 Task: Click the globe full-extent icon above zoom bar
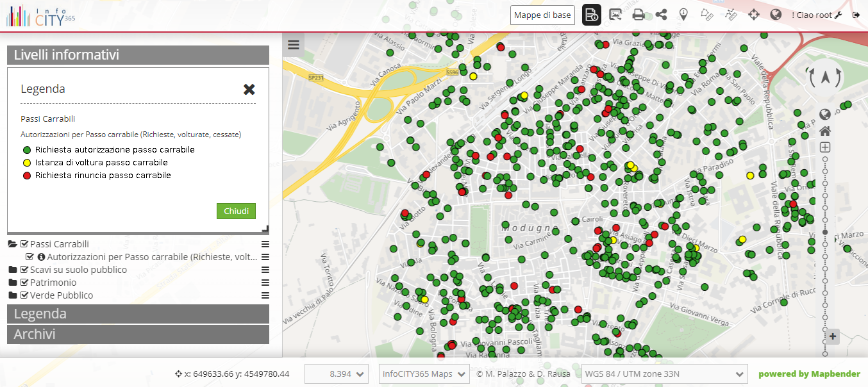point(825,115)
